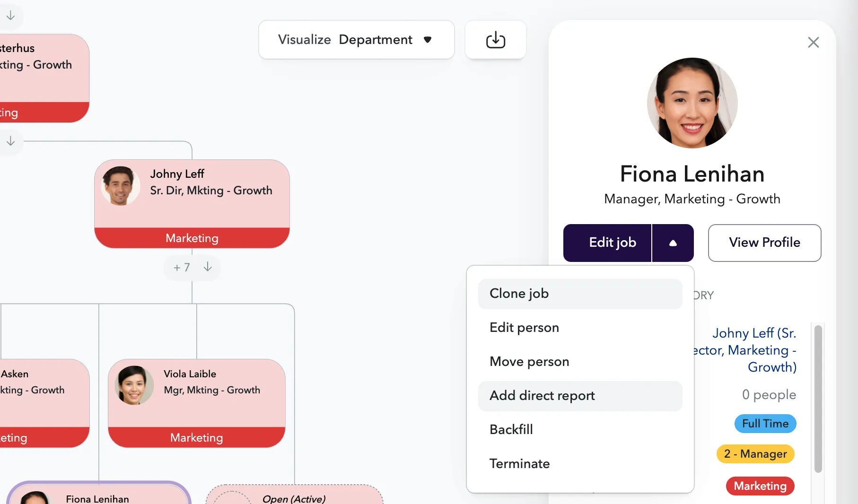Image resolution: width=858 pixels, height=504 pixels.
Task: Click 'Mgr, Mkting - Growth' on Viola's card
Action: coord(212,390)
